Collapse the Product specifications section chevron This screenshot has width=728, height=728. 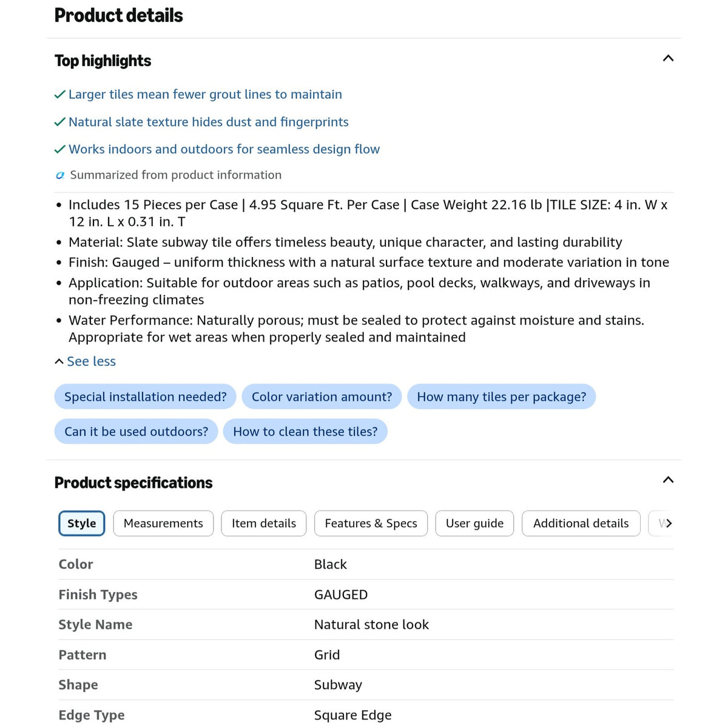[x=668, y=480]
